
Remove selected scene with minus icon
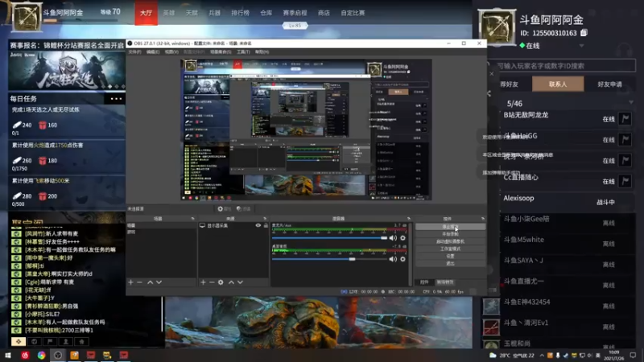139,282
